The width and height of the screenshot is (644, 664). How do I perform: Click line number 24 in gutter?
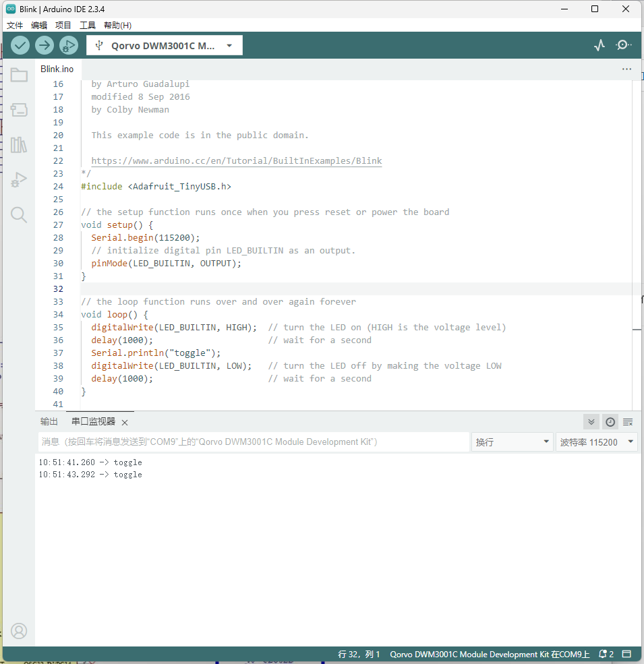click(x=58, y=187)
